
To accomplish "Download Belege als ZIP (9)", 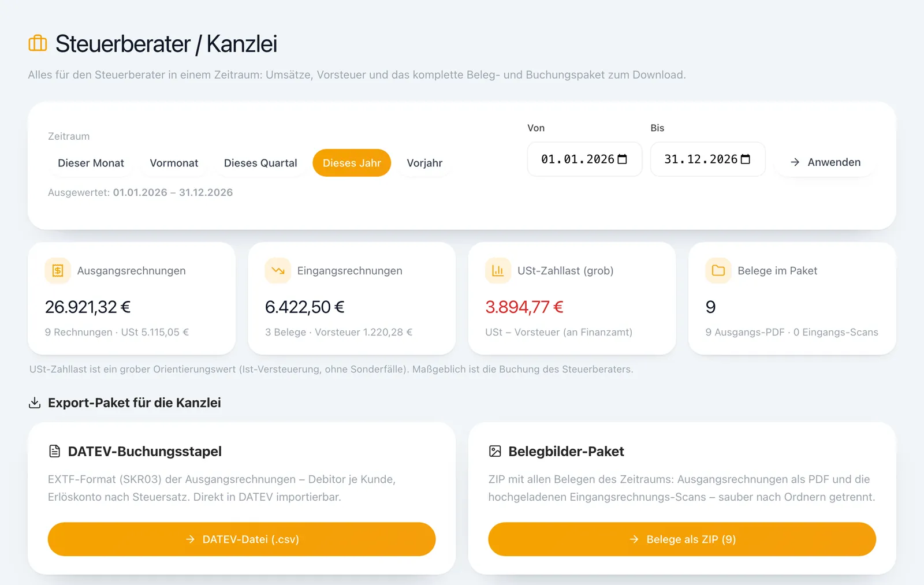I will point(682,539).
